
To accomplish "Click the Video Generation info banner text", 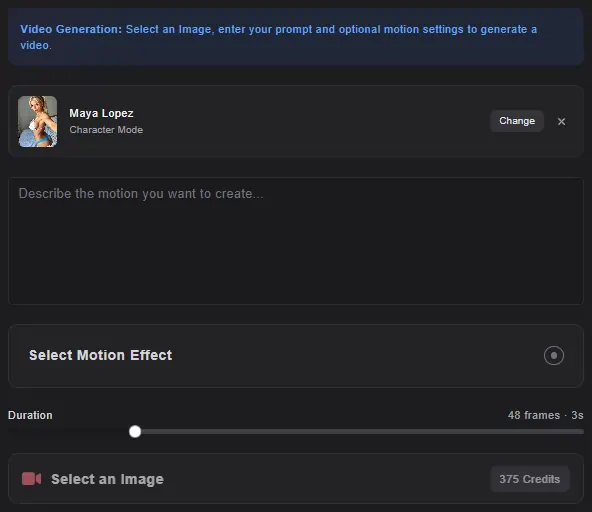I will click(279, 37).
